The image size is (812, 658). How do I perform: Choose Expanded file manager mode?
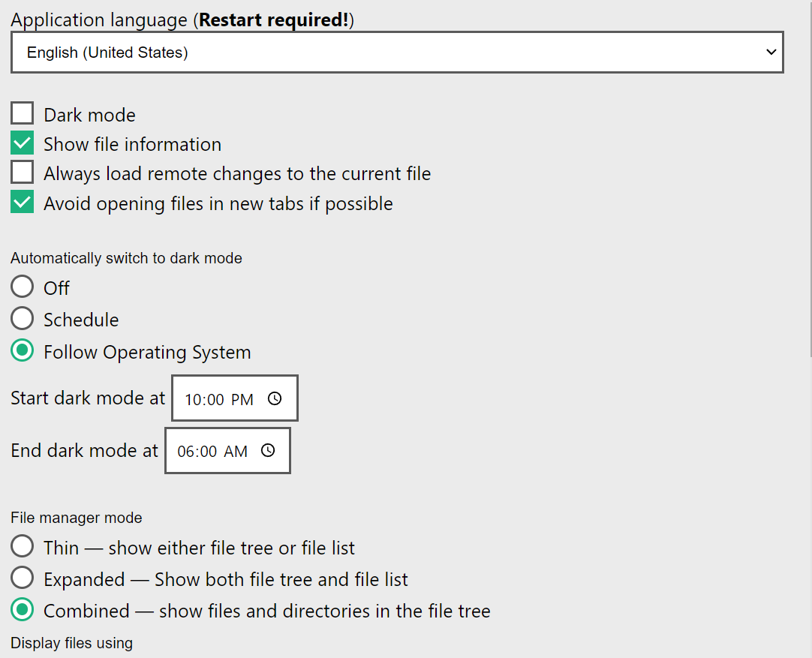tap(22, 578)
